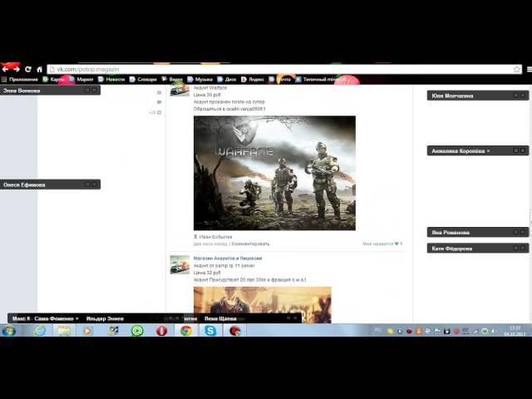Expand the dropdown arrow next to Анжелика Королёва
Viewport: 532px width, 399px height.
(488, 151)
